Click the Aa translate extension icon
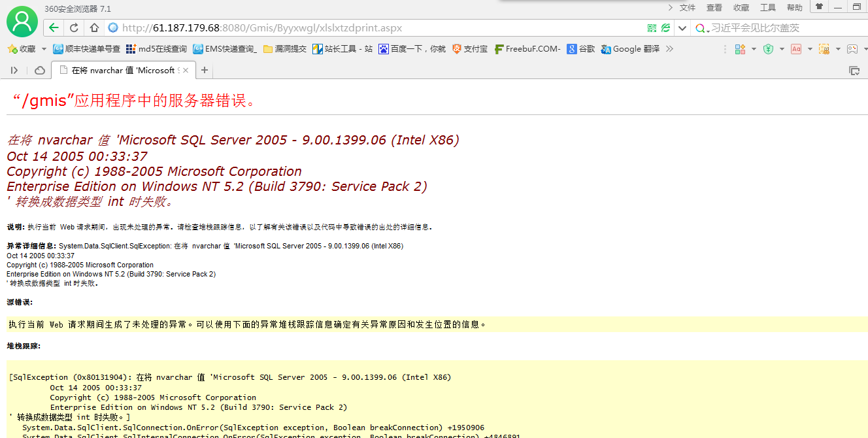The image size is (868, 438). coord(796,49)
